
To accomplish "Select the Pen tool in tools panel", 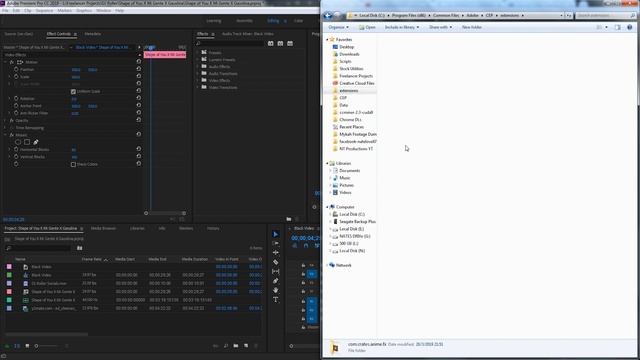I will tap(276, 281).
